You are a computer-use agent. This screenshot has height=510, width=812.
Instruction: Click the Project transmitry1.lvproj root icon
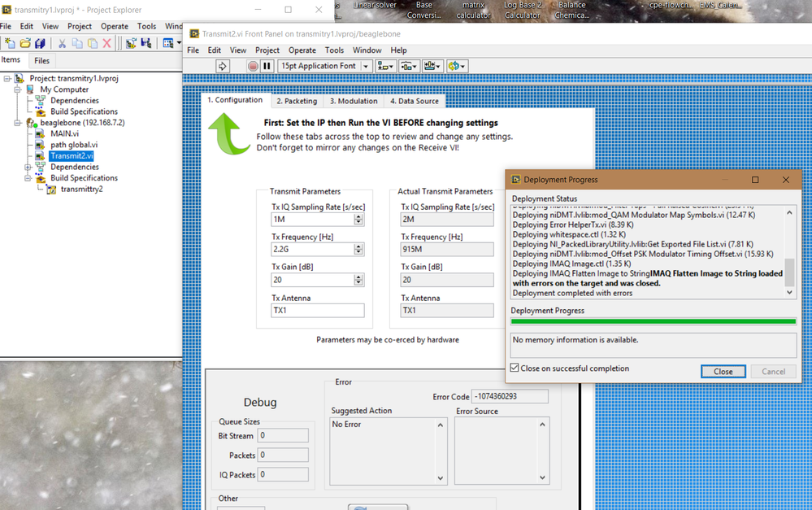point(20,79)
